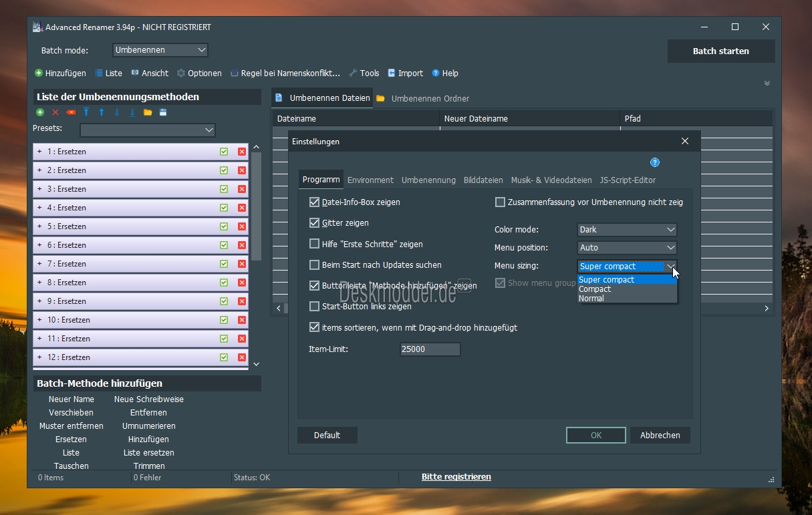
Task: Open the JS-Script-Editor tab
Action: click(x=628, y=180)
